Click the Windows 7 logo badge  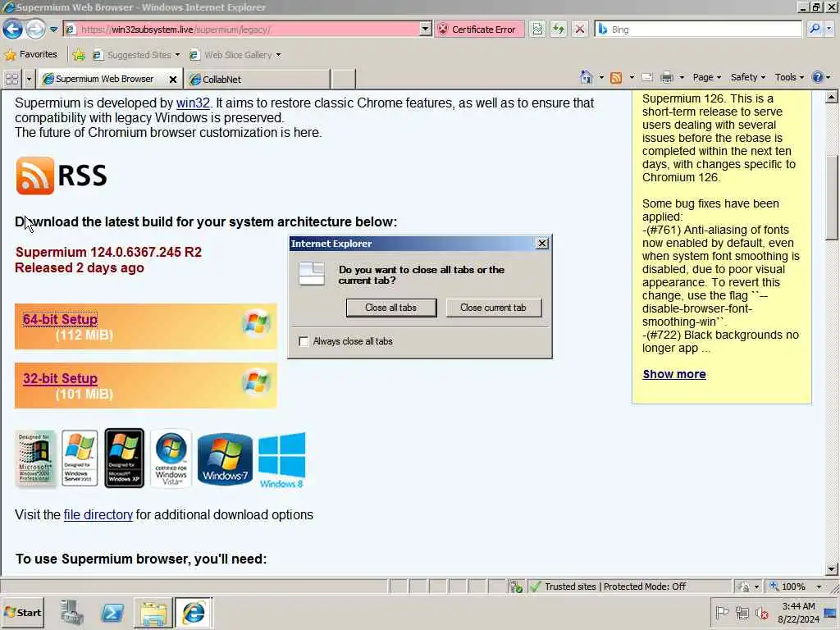[225, 459]
